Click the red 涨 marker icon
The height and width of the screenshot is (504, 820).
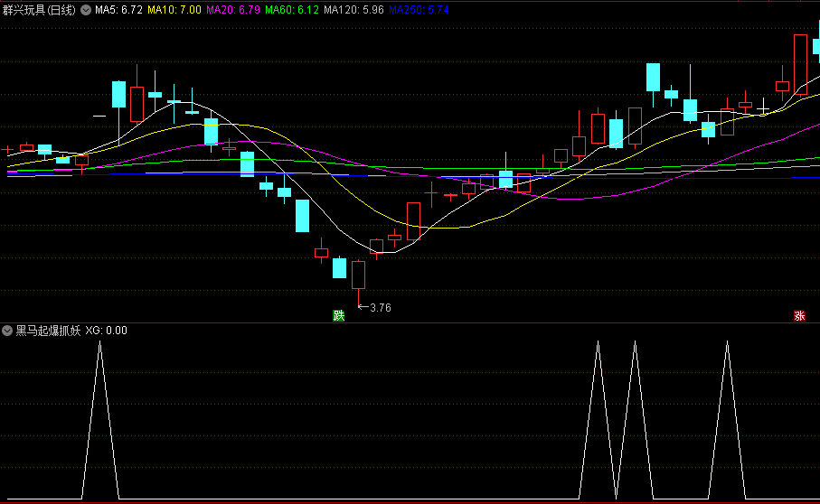point(799,315)
